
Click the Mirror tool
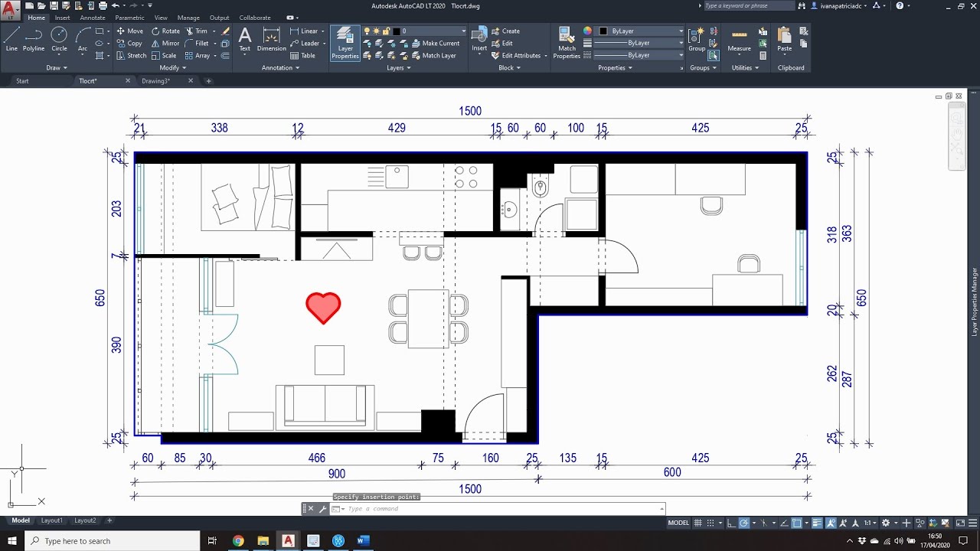165,44
